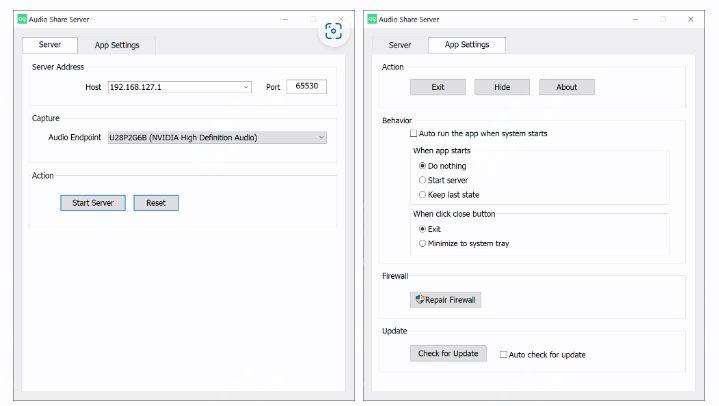The image size is (719, 406).
Task: Switch to the Server tab in right window
Action: pyautogui.click(x=399, y=45)
